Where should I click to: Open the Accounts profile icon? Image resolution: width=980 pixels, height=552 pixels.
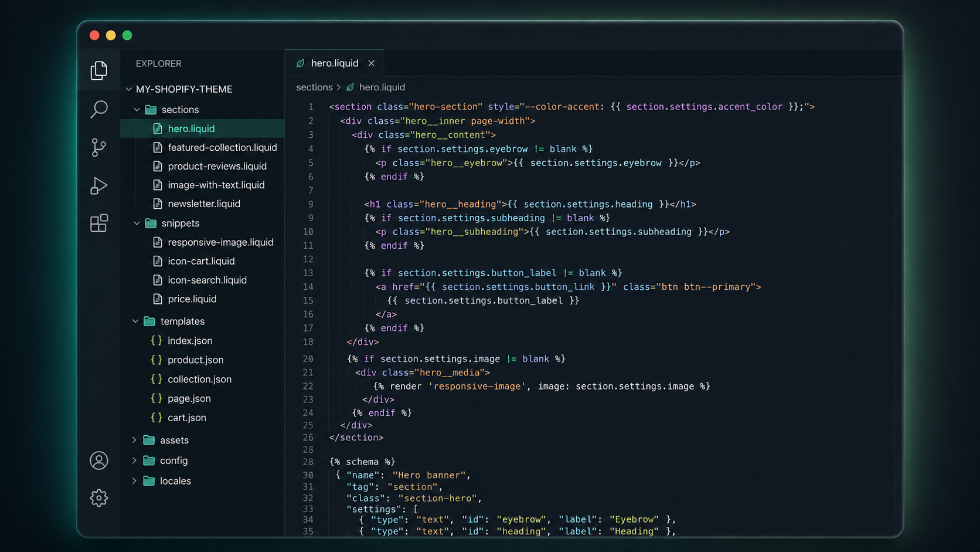click(x=98, y=460)
